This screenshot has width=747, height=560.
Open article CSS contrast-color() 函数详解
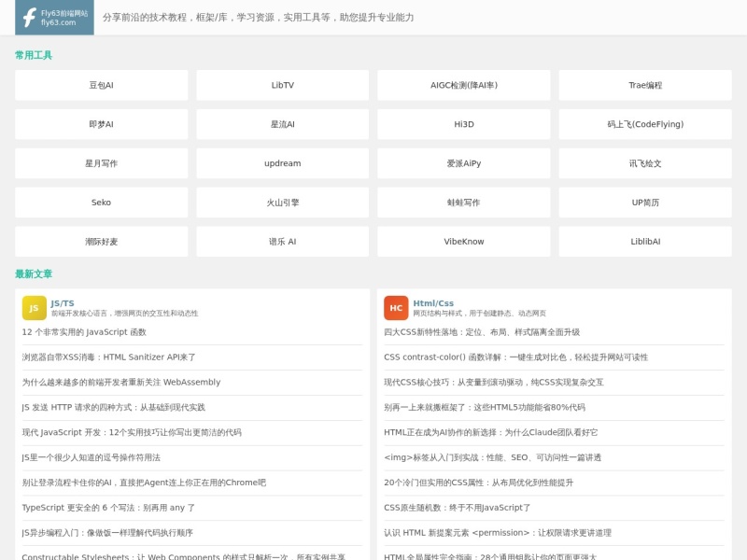pyautogui.click(x=516, y=357)
